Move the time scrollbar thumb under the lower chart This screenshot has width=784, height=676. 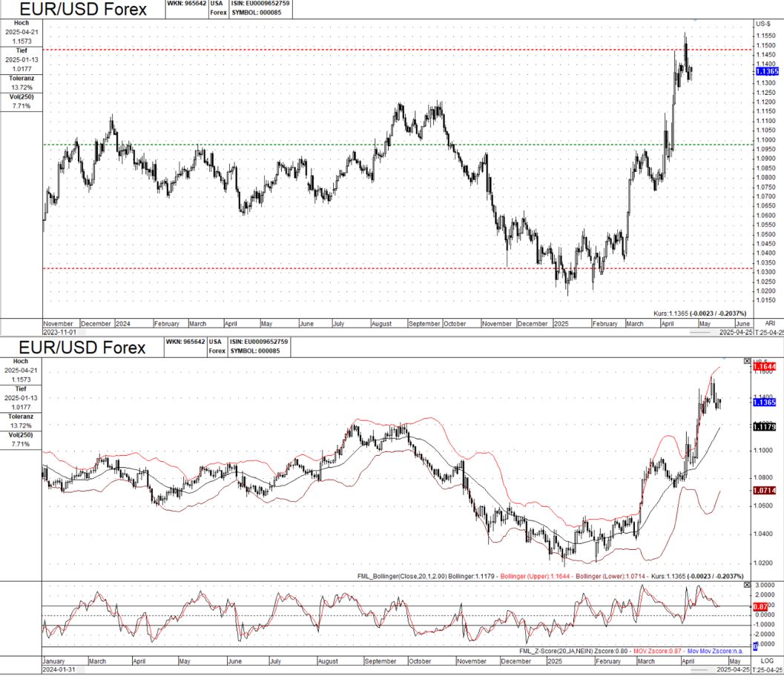[x=699, y=669]
